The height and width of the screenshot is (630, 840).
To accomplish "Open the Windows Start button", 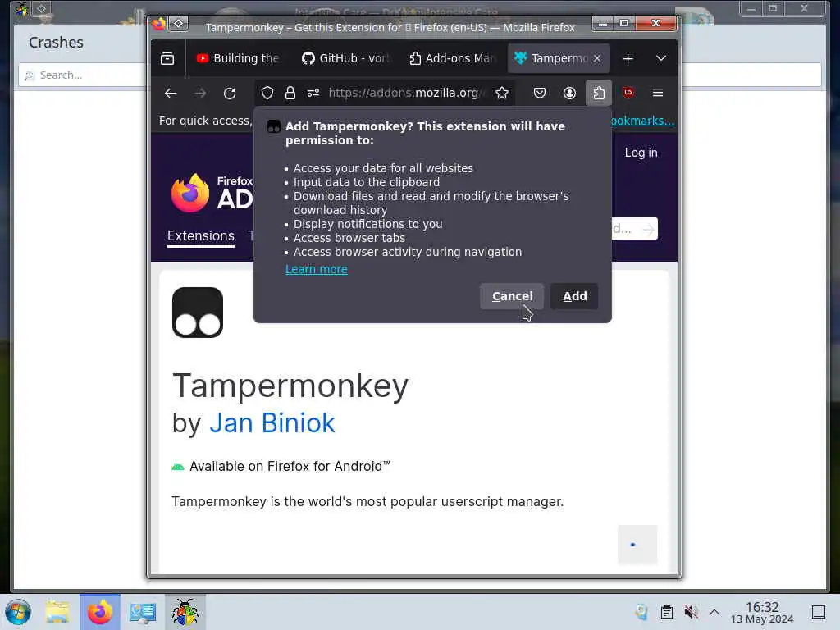I will pyautogui.click(x=18, y=612).
